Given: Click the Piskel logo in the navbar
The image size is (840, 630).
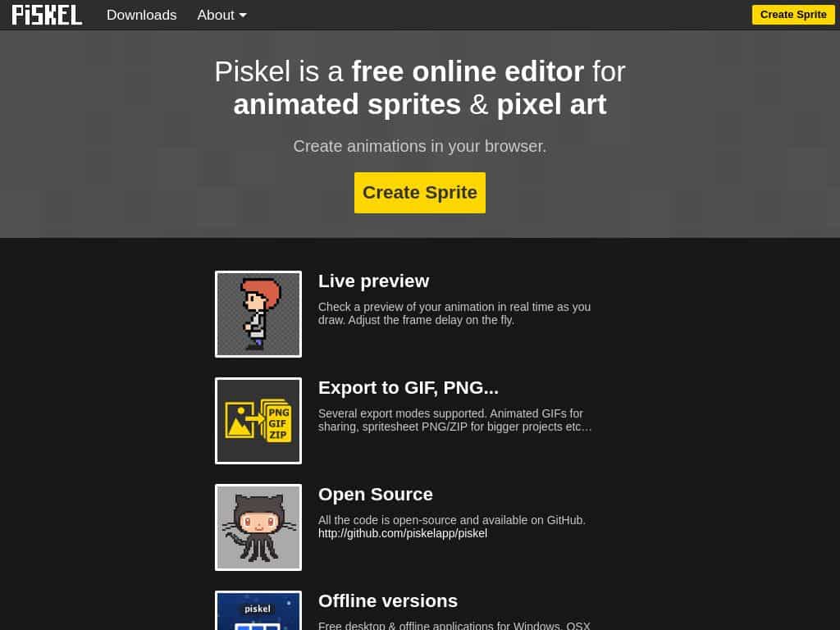Looking at the screenshot, I should pyautogui.click(x=47, y=15).
